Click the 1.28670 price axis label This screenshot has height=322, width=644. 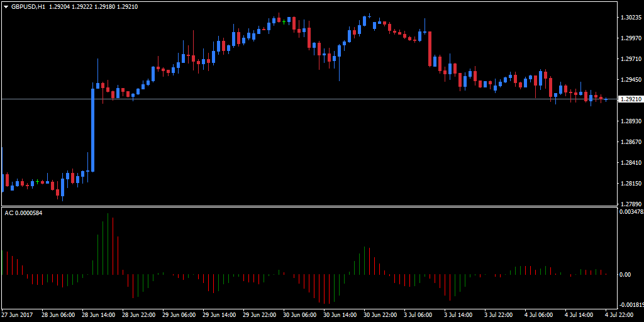tap(630, 142)
